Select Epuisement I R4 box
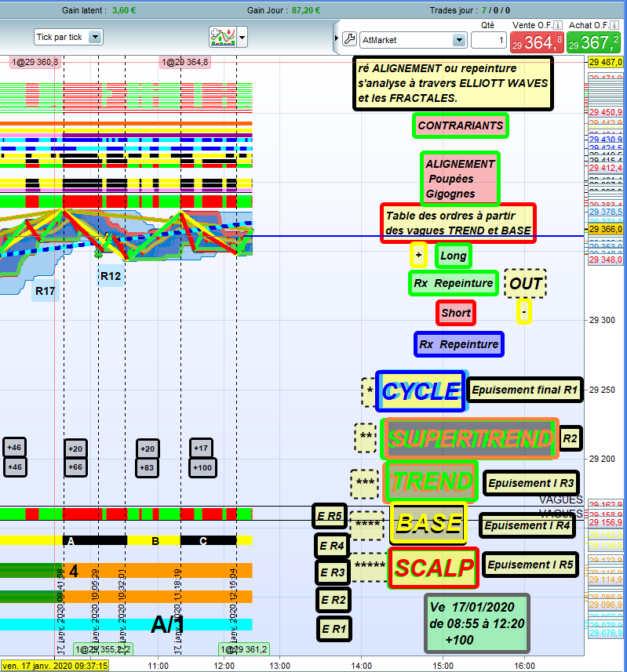This screenshot has width=627, height=672. (527, 526)
